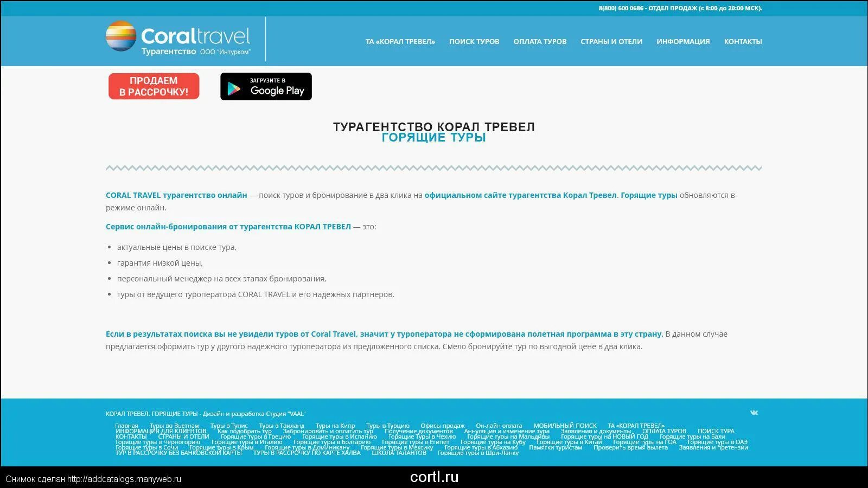Click footer link «Горящие туры в Китай»
The width and height of the screenshot is (868, 488).
[569, 442]
